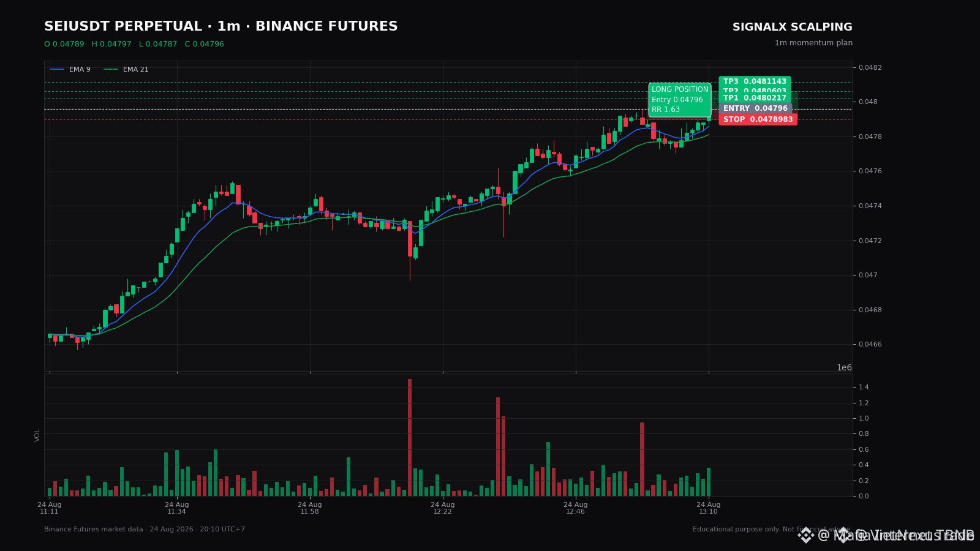Click the 1.2 volume axis label
980x551 pixels.
pos(864,403)
